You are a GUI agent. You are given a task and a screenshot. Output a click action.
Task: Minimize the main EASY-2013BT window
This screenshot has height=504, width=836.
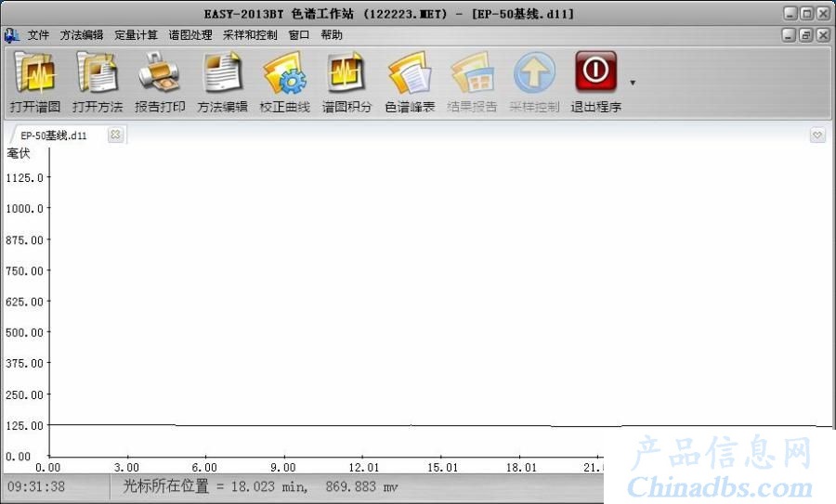(790, 13)
